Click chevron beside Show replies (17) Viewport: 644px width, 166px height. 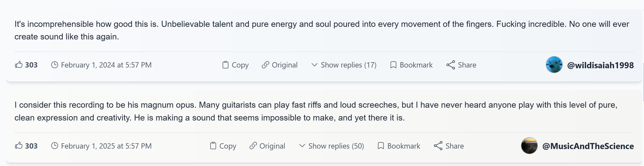[x=314, y=65]
